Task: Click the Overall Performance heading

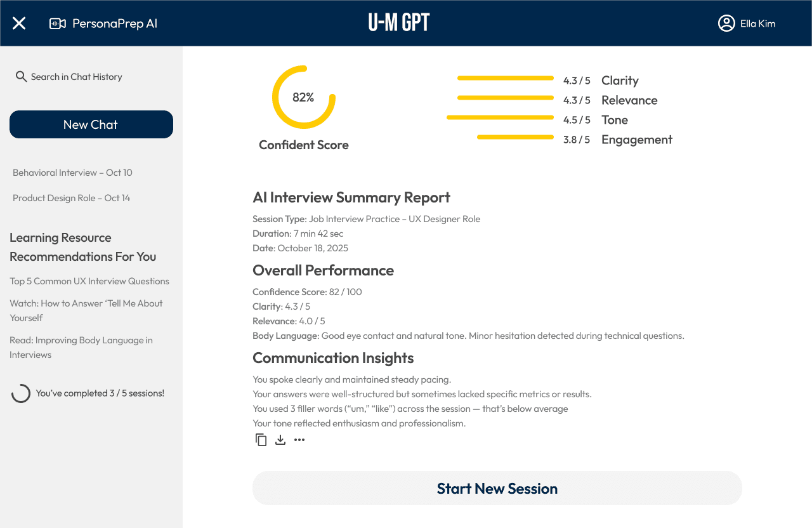Action: (x=324, y=270)
